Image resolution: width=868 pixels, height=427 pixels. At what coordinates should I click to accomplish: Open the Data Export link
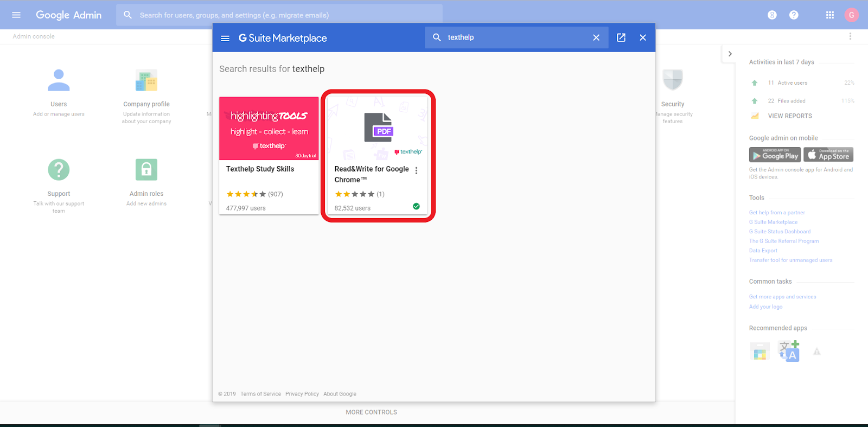[763, 251]
